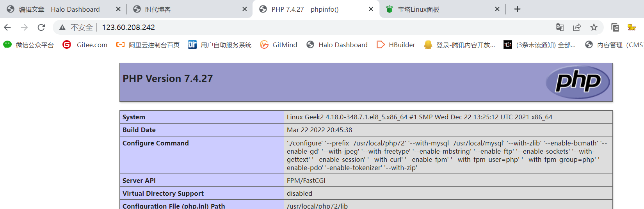Screen dimensions: 644x209
Task: Click the Linux Geek2 system value cell
Action: [x=448, y=117]
